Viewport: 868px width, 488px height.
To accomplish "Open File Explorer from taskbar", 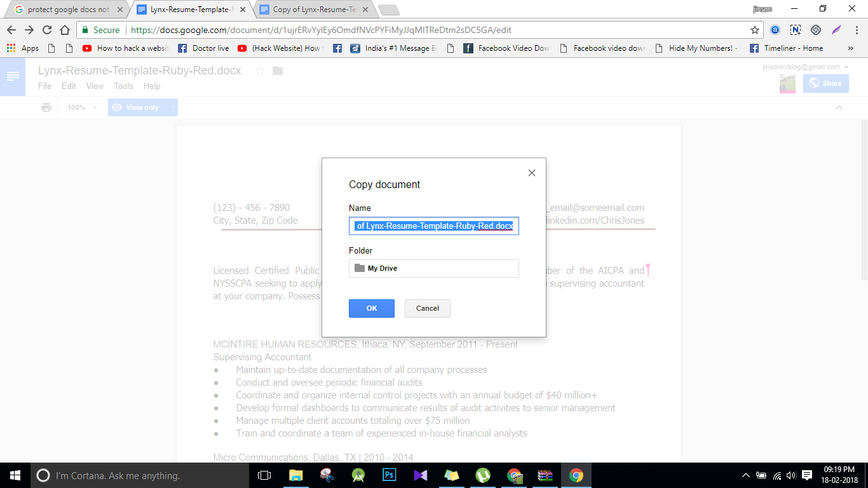I will (x=295, y=475).
